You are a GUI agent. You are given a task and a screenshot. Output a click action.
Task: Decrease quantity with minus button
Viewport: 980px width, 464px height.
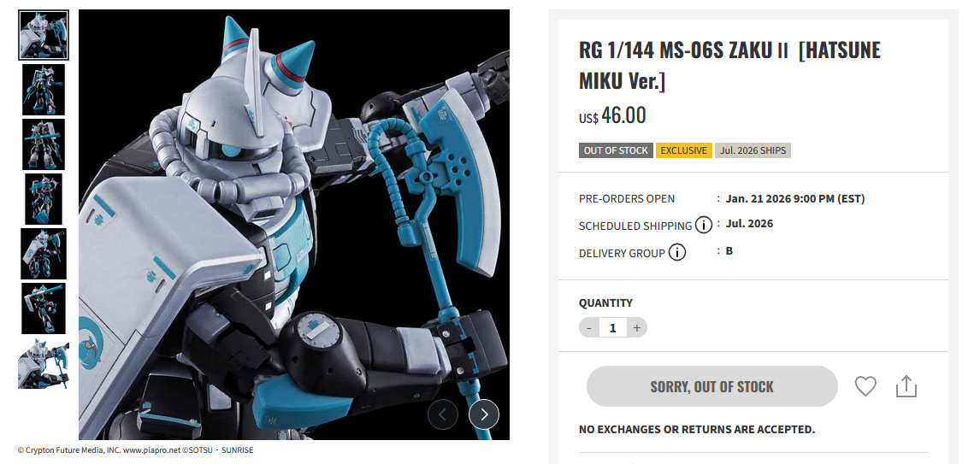coord(588,327)
